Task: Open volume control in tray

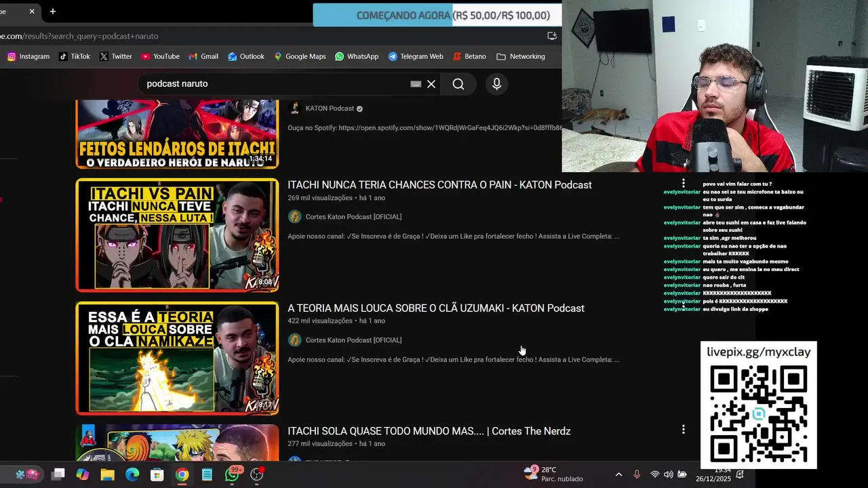Action: point(669,474)
